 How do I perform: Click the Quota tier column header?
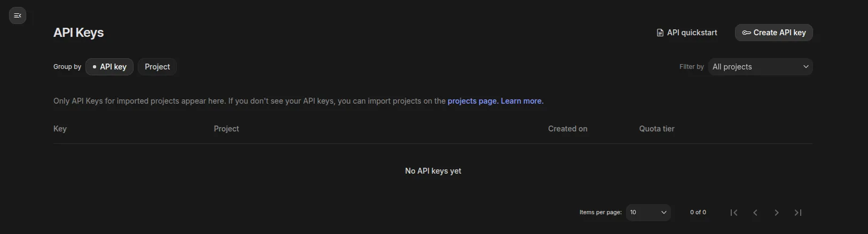(656, 129)
